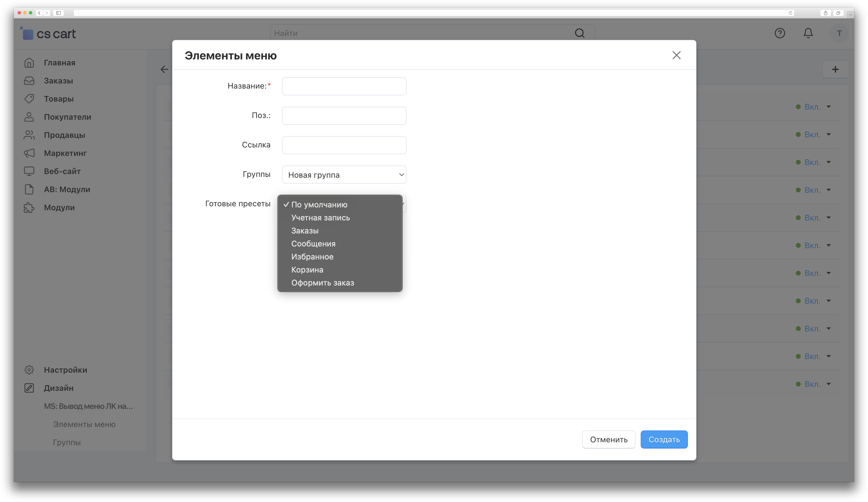Select Оформить заказ from preset list
868x502 pixels.
coord(322,283)
